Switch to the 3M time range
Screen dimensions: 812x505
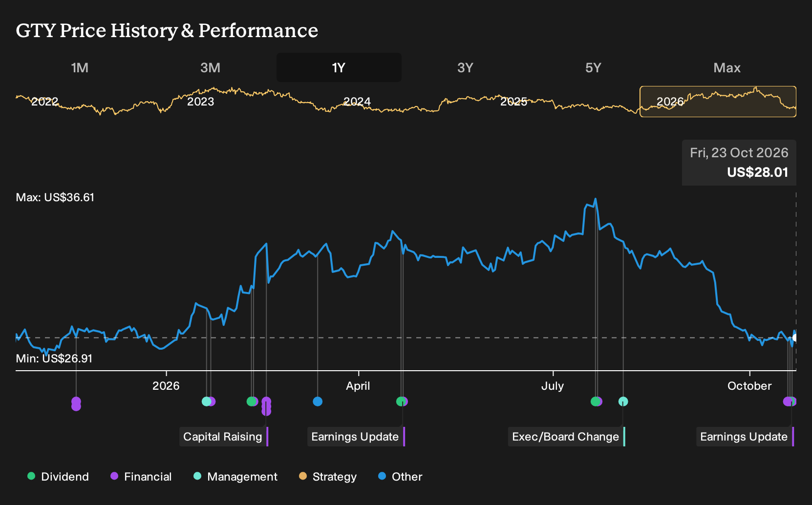click(x=210, y=67)
